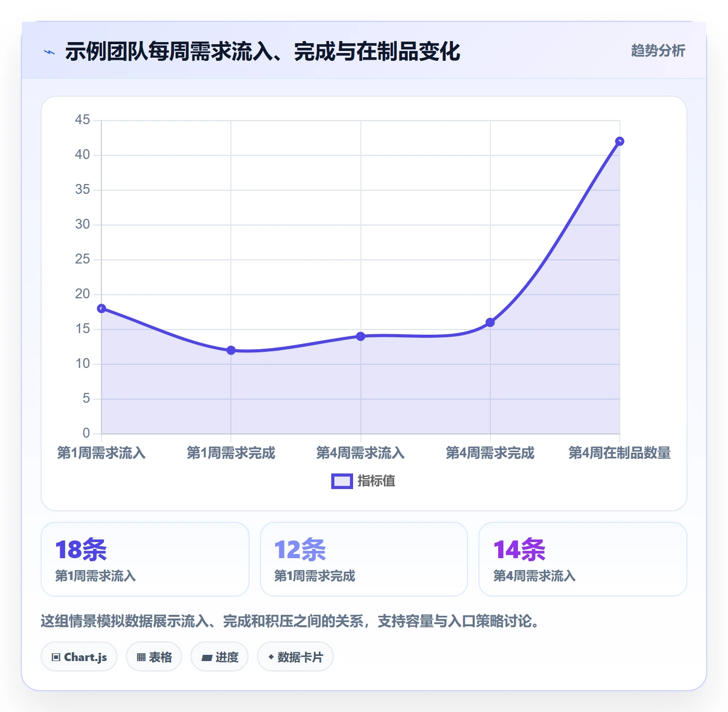Viewport: 728px width, 712px height.
Task: Click the 12条 第1周需求完成 card
Action: click(364, 559)
